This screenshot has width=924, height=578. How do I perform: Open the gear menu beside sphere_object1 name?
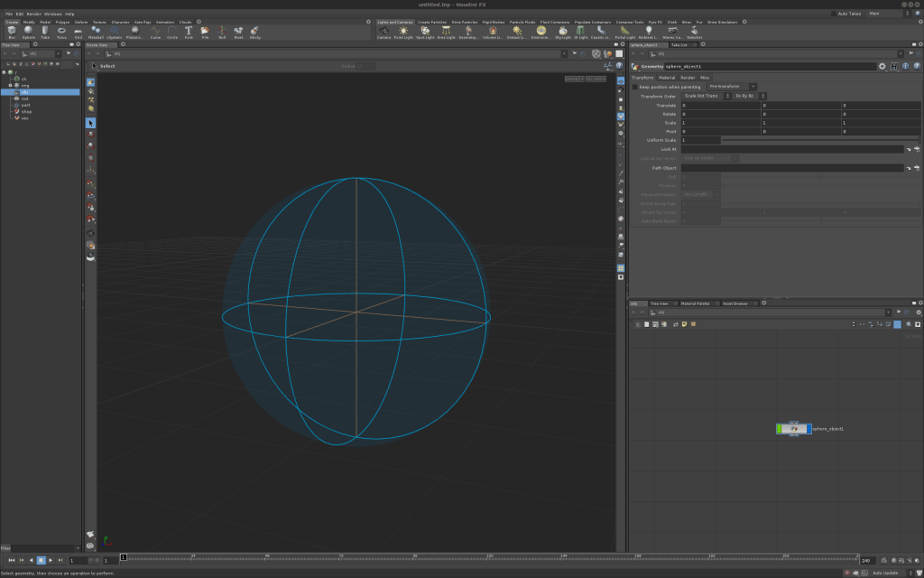(882, 67)
